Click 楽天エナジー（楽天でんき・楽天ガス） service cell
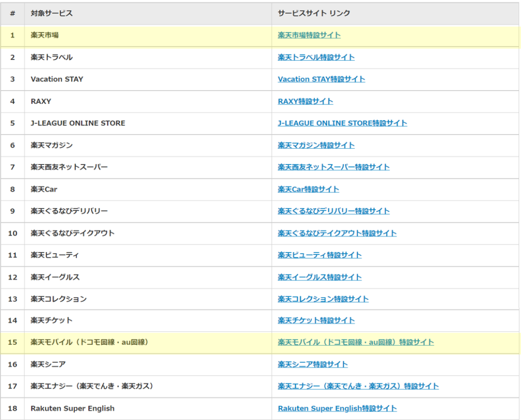The image size is (521, 420). pyautogui.click(x=148, y=386)
